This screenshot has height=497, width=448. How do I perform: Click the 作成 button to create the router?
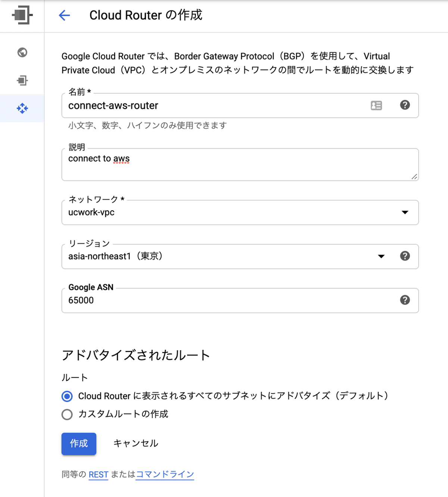[x=78, y=444]
